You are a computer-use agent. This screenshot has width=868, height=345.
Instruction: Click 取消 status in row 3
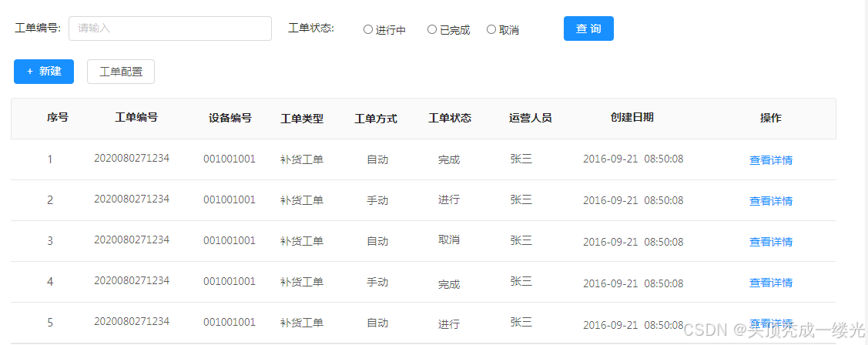pyautogui.click(x=449, y=239)
